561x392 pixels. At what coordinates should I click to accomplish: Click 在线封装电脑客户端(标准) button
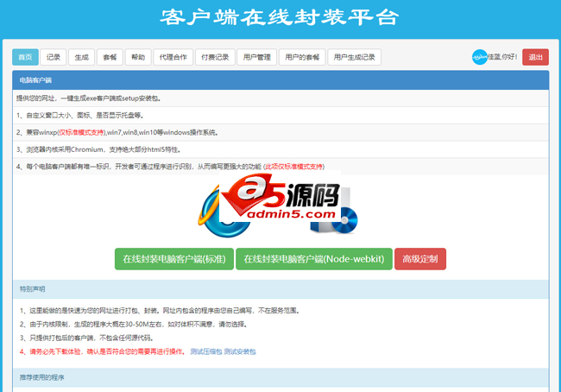174,259
